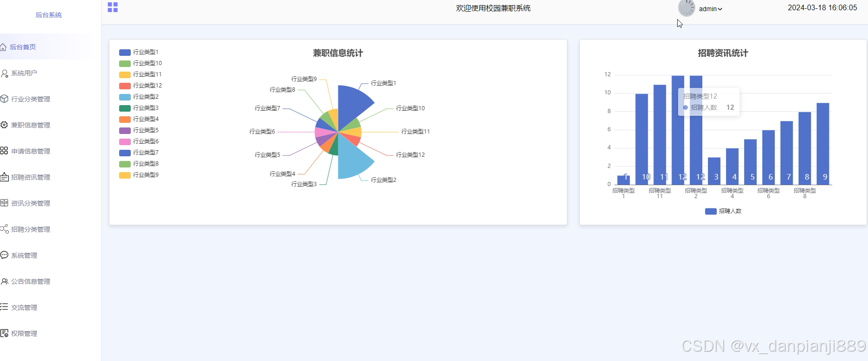Open 后台首页 menu item
The width and height of the screenshot is (868, 361).
tap(50, 47)
